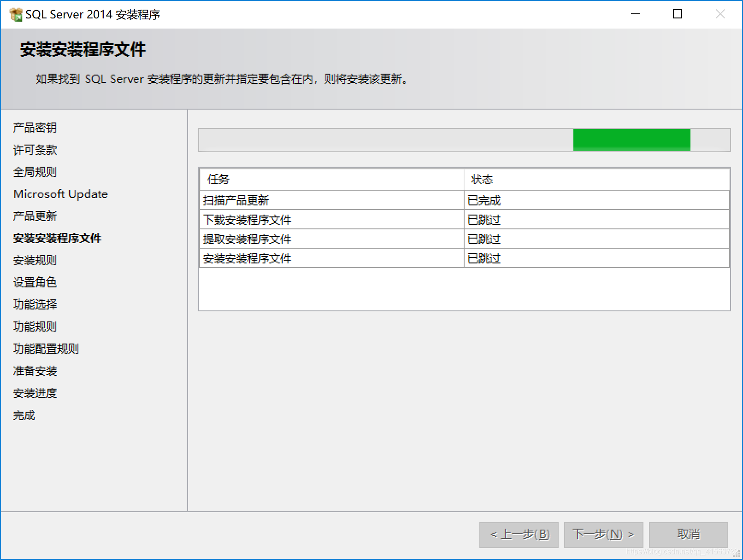Select the 完成 step in sidebar

[24, 415]
